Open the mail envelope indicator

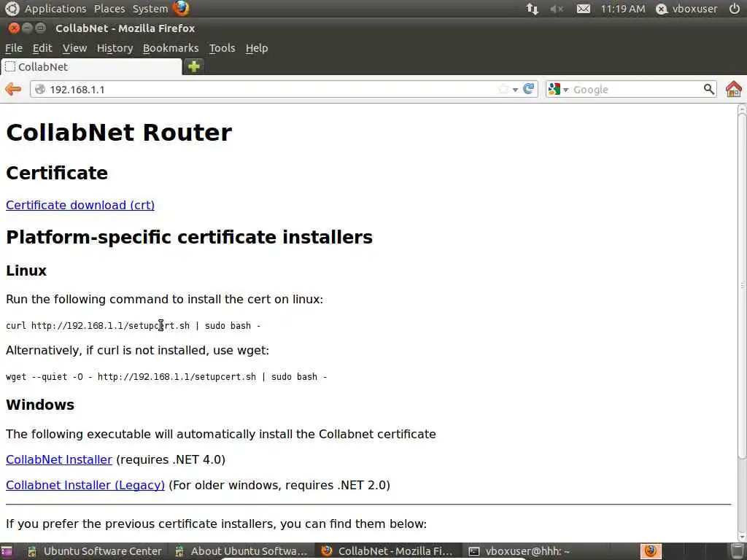tap(584, 9)
